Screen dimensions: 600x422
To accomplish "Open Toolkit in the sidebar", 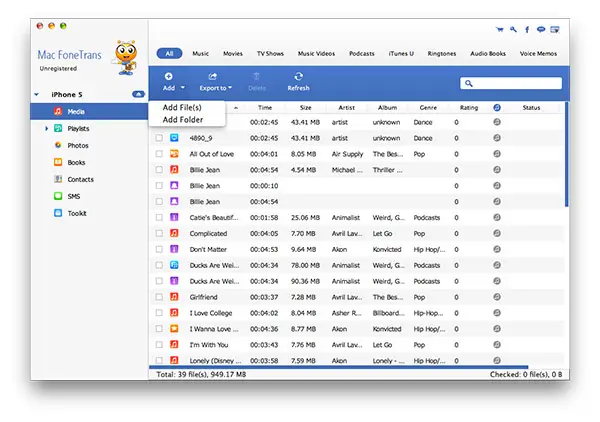I will [x=77, y=213].
